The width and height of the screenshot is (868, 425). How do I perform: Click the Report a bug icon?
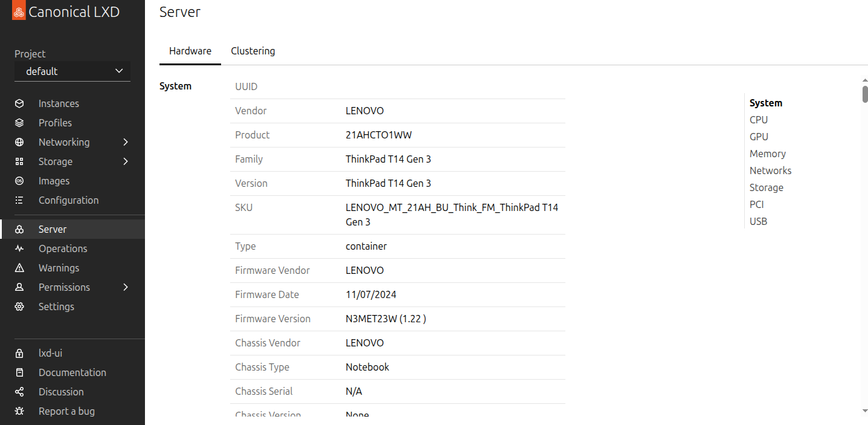[x=19, y=411]
